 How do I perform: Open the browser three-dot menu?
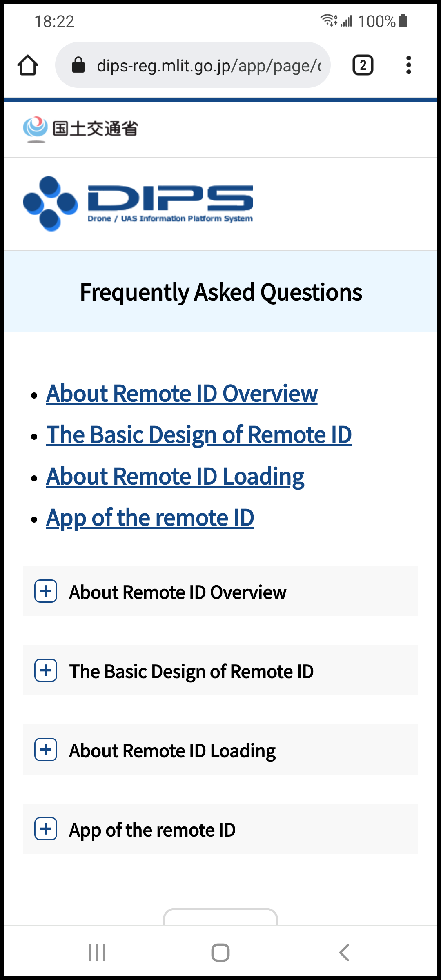[408, 65]
